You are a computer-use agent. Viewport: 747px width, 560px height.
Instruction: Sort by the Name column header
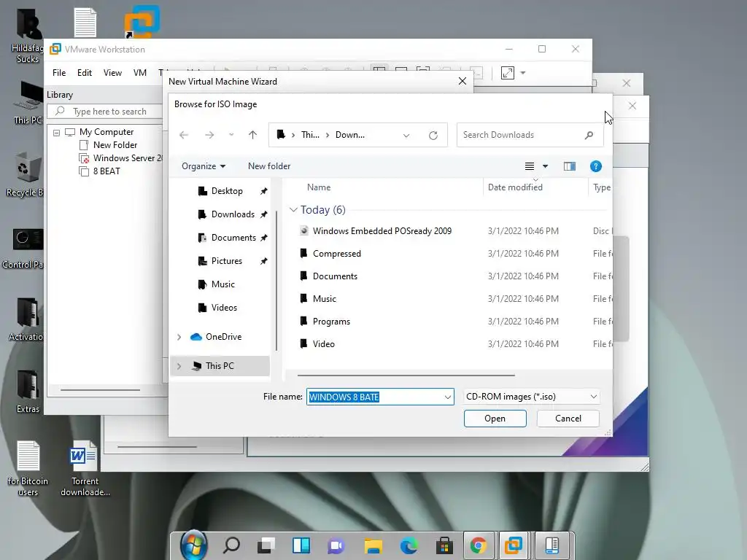pos(319,187)
